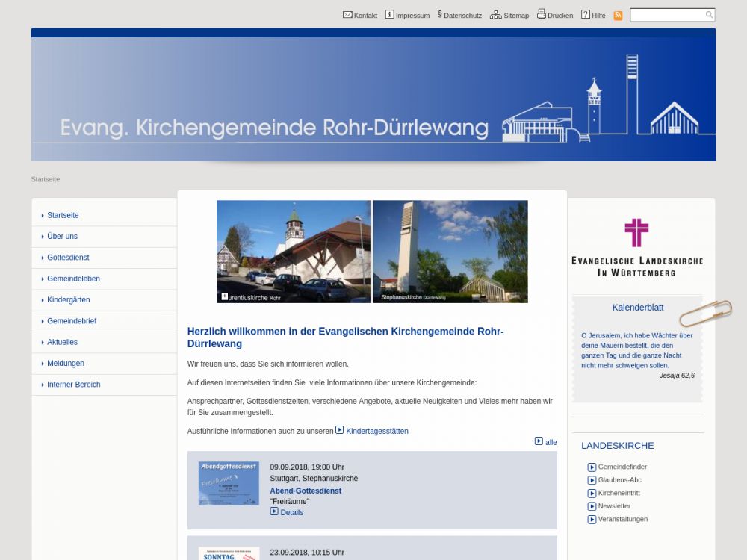
Task: Click the Kontakt envelope icon
Action: click(347, 15)
